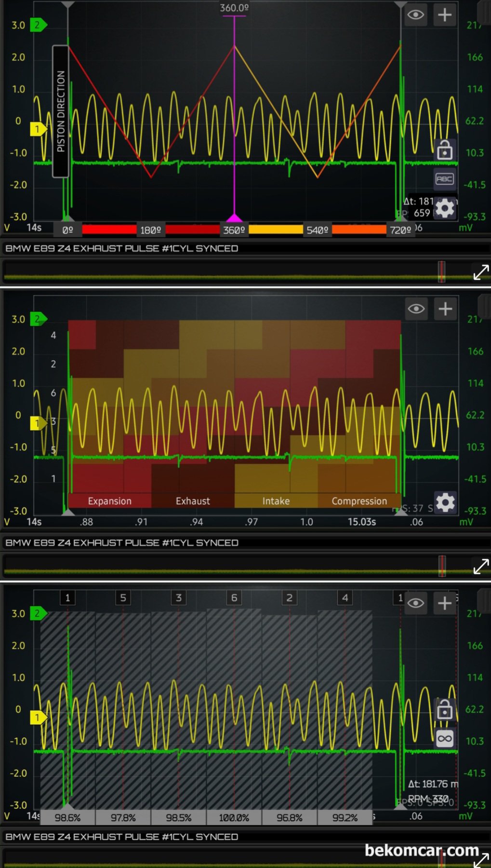Click the ABC label icon in top panel
This screenshot has width=491, height=868.
[x=444, y=179]
